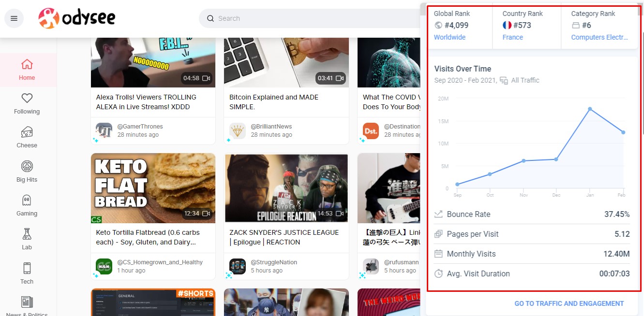This screenshot has width=644, height=316.
Task: Click the 'Visits Over Time' heading
Action: (463, 69)
